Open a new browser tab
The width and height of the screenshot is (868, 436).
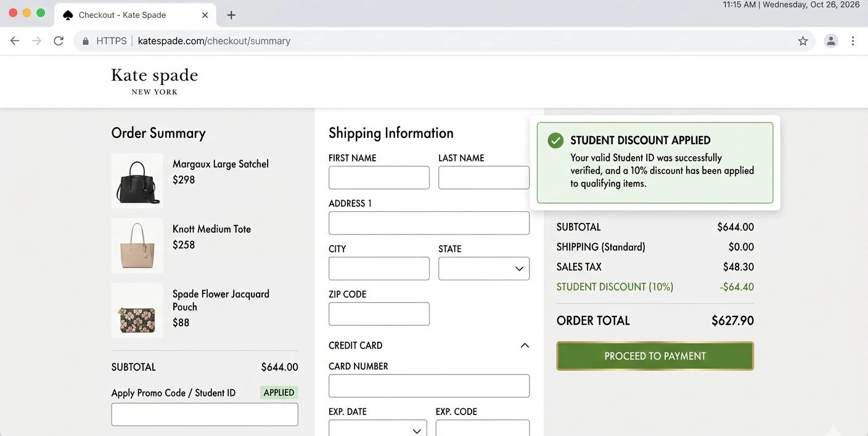(231, 15)
